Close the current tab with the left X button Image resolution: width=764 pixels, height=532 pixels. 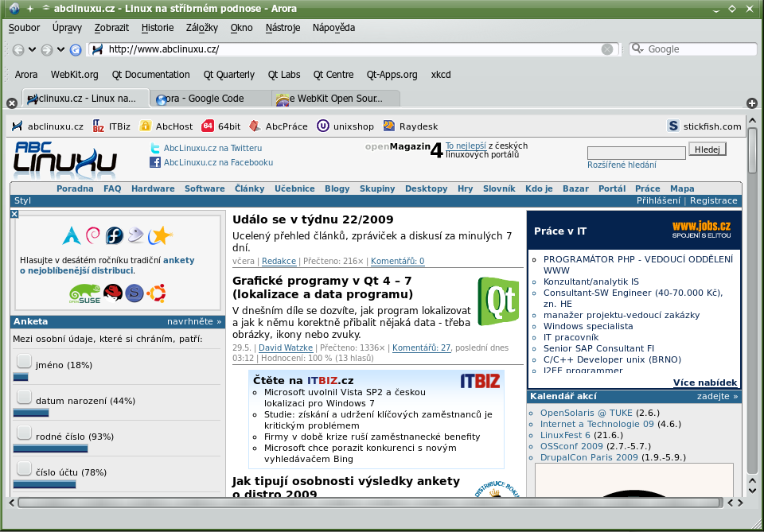click(x=12, y=103)
